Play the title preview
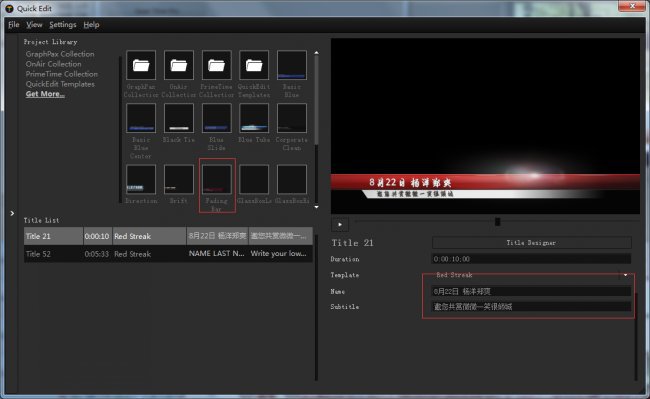Viewport: 650px width, 399px height. coord(340,224)
